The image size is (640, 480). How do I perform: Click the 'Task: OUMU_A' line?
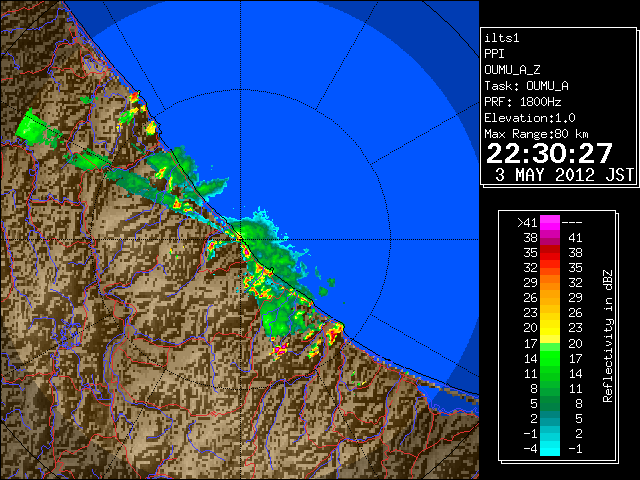pyautogui.click(x=527, y=86)
